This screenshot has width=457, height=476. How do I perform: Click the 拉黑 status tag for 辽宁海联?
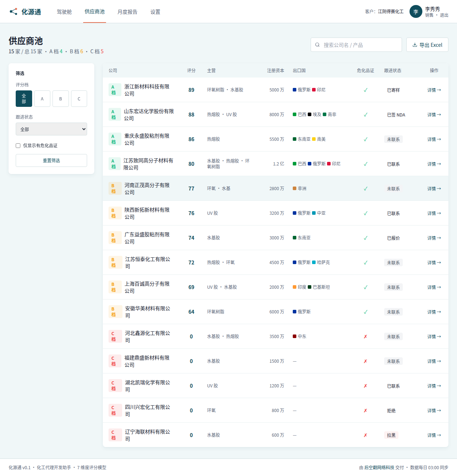391,435
